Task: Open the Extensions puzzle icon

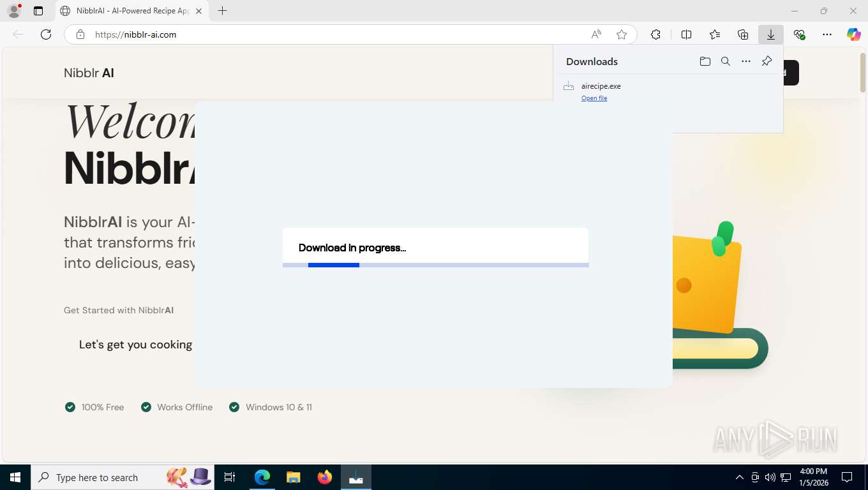Action: 655,34
